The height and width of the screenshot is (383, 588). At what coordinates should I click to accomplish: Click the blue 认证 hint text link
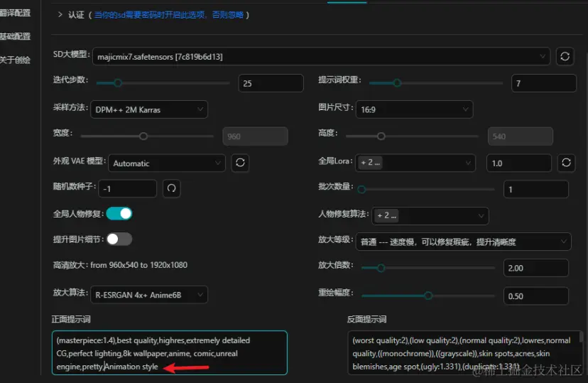169,15
